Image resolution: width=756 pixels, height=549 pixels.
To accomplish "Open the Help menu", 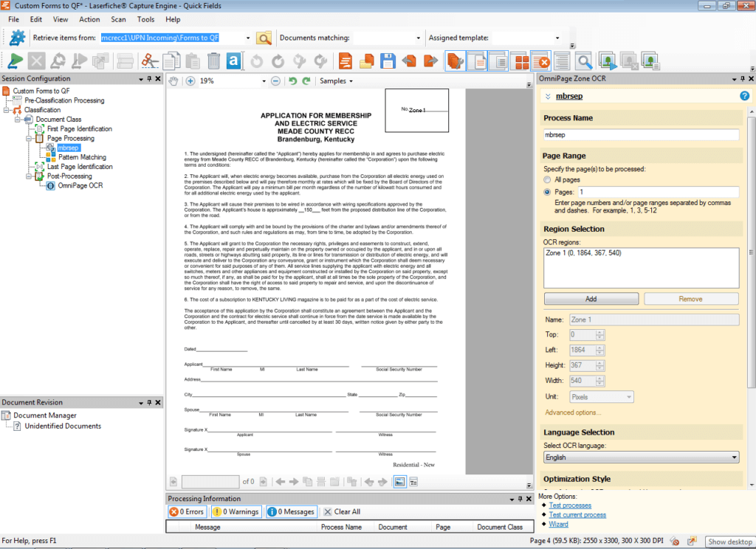I will (173, 19).
